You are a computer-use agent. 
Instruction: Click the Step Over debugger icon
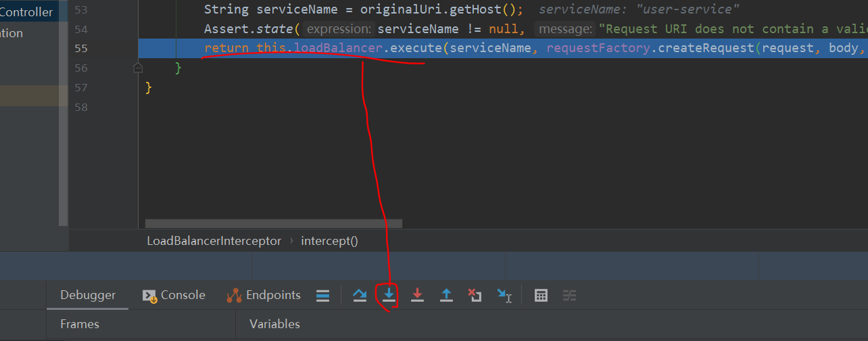coord(360,295)
